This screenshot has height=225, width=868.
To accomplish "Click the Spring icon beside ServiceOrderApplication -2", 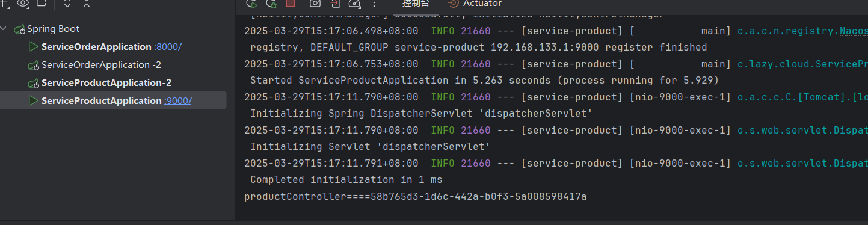I will [34, 65].
